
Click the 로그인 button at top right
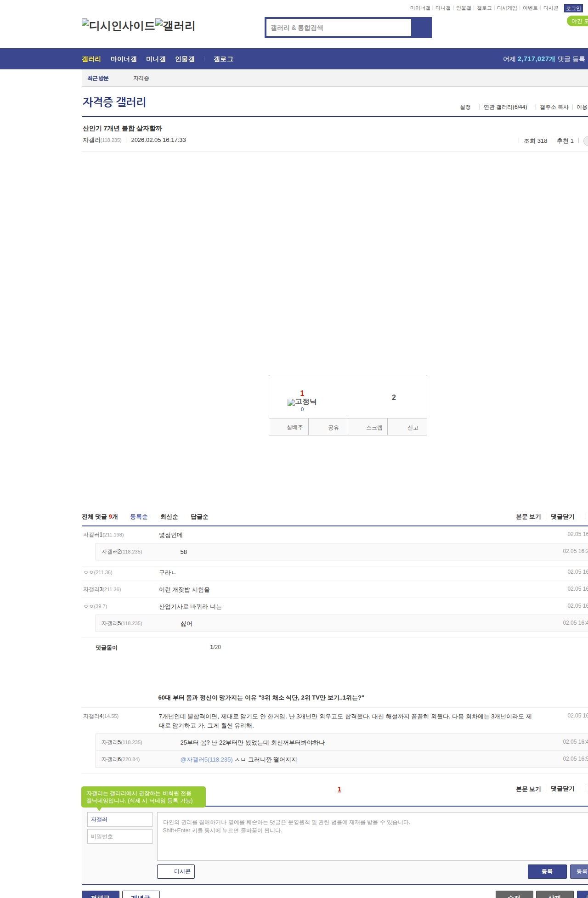[573, 8]
